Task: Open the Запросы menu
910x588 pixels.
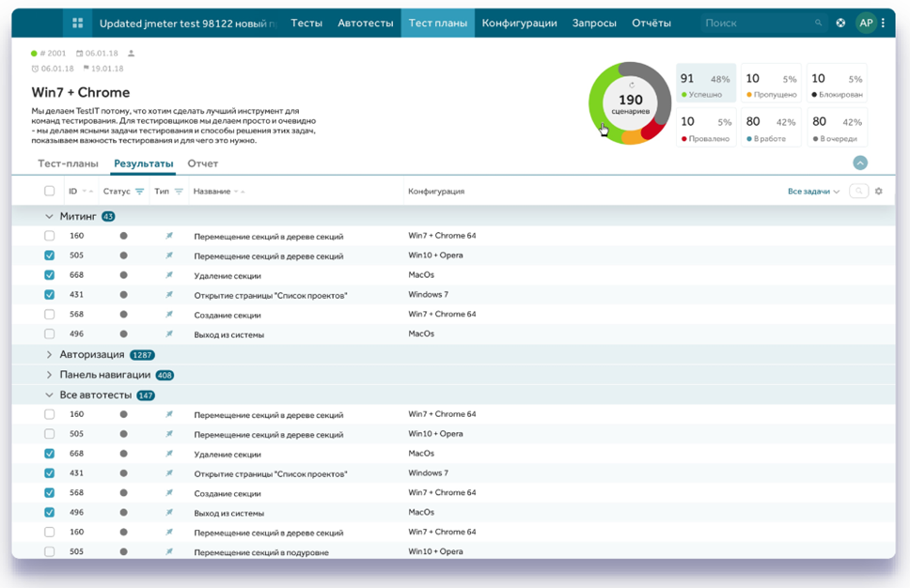Action: (x=594, y=23)
